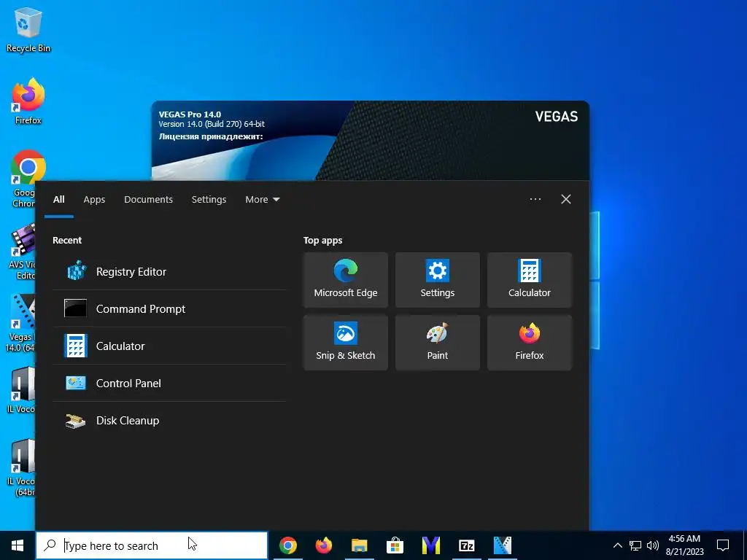Open Control Panel from Recent list
This screenshot has height=560, width=747.
[x=169, y=383]
